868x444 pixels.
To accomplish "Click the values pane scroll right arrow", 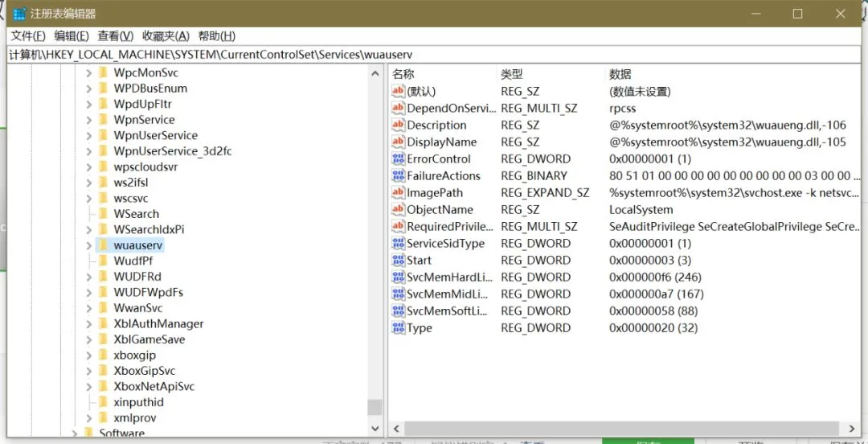I will click(x=852, y=429).
